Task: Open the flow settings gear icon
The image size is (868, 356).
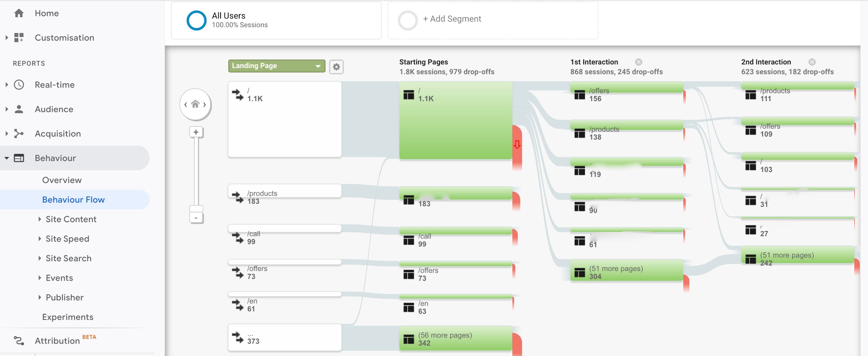Action: click(336, 67)
